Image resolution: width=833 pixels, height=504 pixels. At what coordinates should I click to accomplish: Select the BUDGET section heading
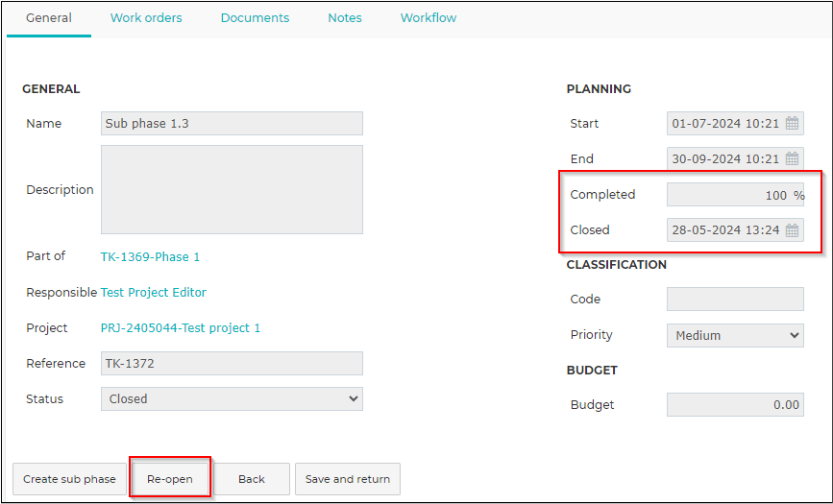coord(592,370)
